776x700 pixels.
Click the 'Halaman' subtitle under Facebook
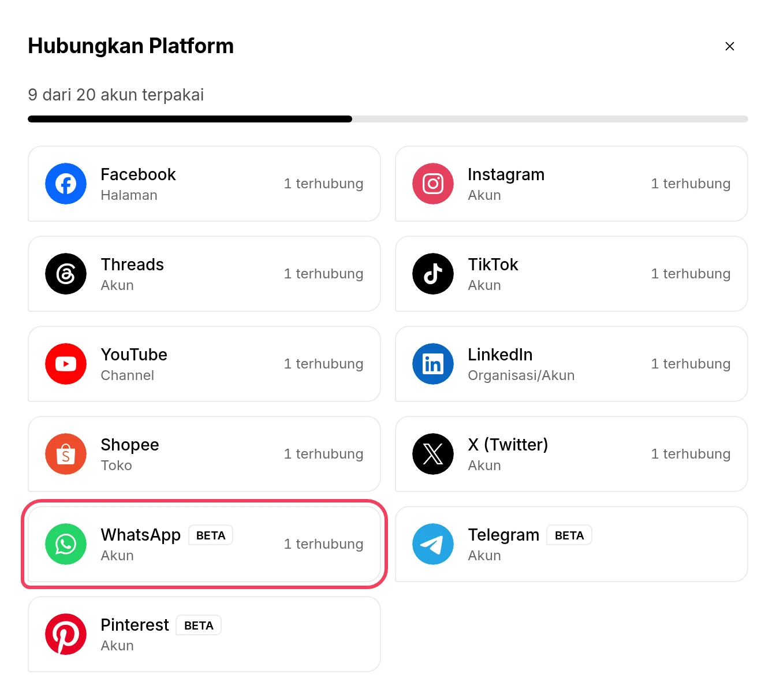coord(129,195)
